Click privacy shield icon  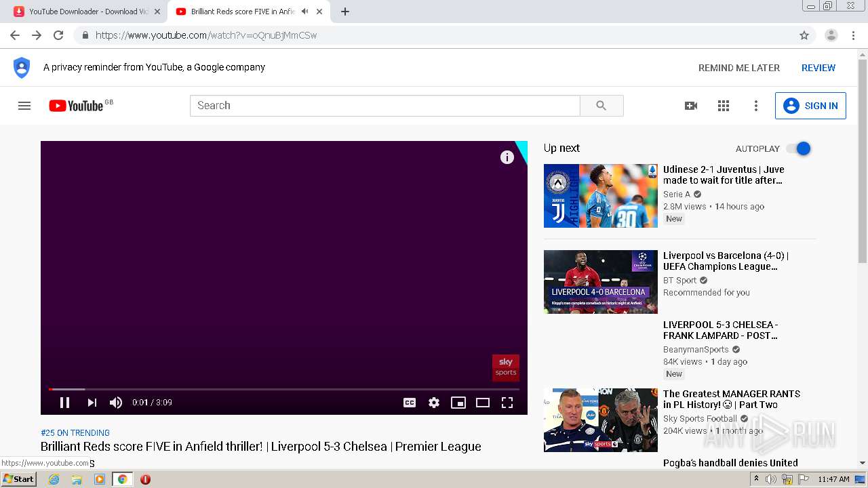coord(22,68)
